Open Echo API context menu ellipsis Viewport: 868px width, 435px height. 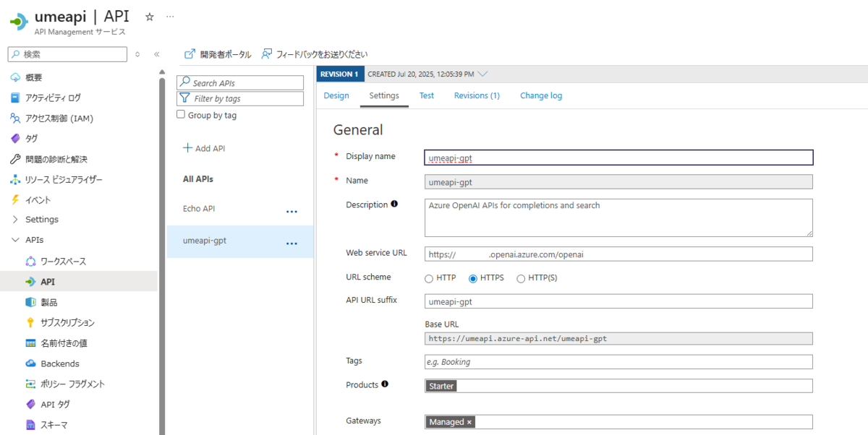click(x=292, y=212)
